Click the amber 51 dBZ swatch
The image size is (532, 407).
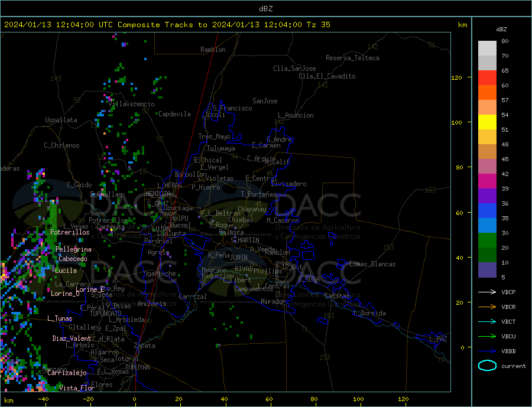pos(487,136)
